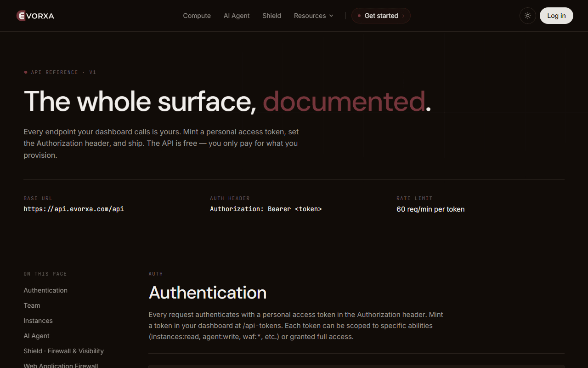588x368 pixels.
Task: Click the AUTH label above Authentication heading
Action: (156, 274)
